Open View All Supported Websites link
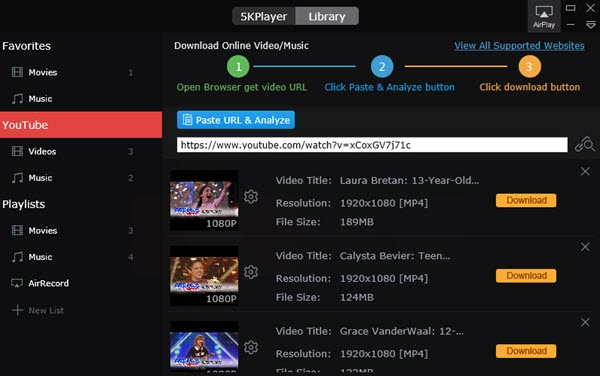Viewport: 600px width, 376px height. [519, 46]
